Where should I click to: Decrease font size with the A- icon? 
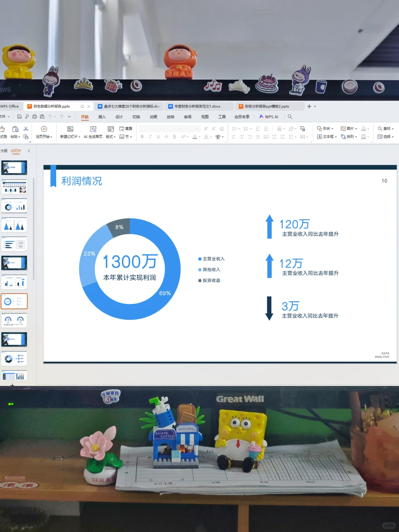point(214,129)
